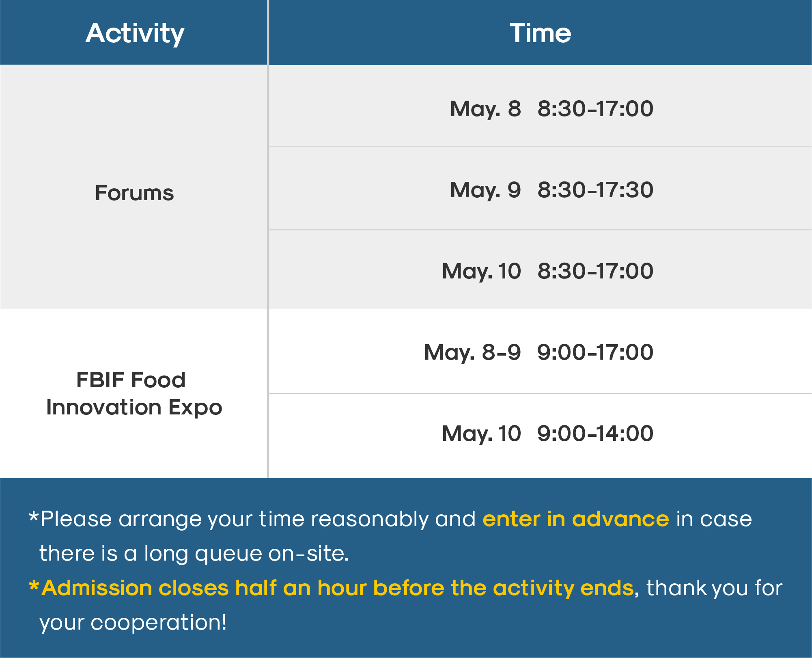Click the May. 9 8:30-17:30 row
Viewport: 812px width, 658px height.
[x=540, y=188]
